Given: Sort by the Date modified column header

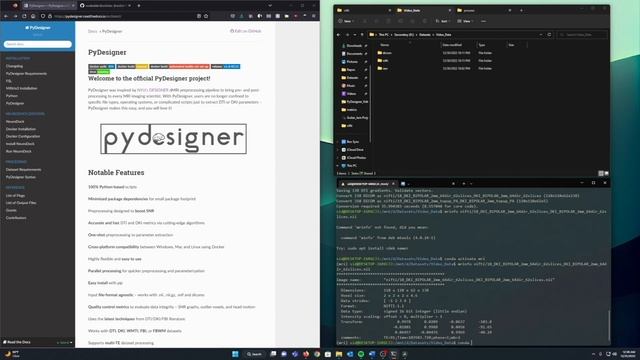Looking at the screenshot, I should click(452, 45).
